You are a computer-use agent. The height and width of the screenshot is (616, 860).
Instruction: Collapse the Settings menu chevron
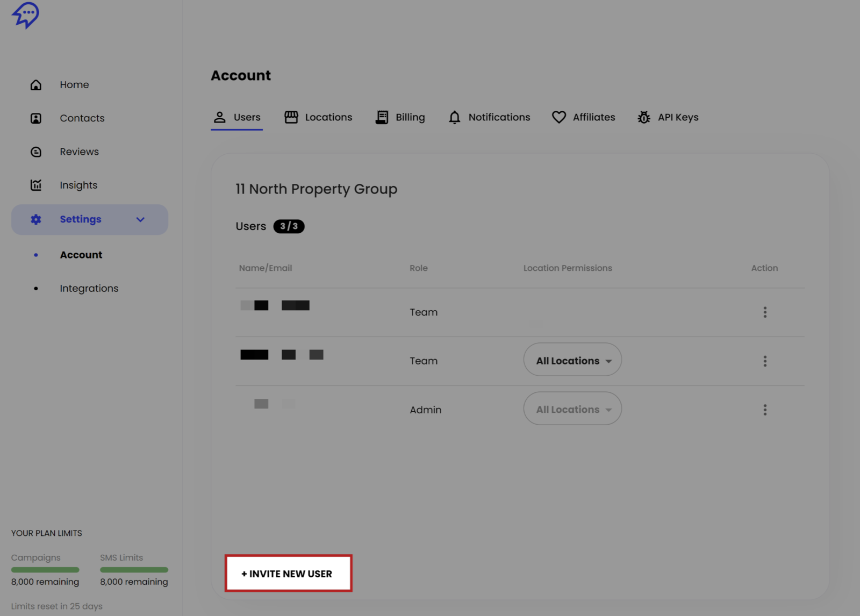click(x=140, y=219)
